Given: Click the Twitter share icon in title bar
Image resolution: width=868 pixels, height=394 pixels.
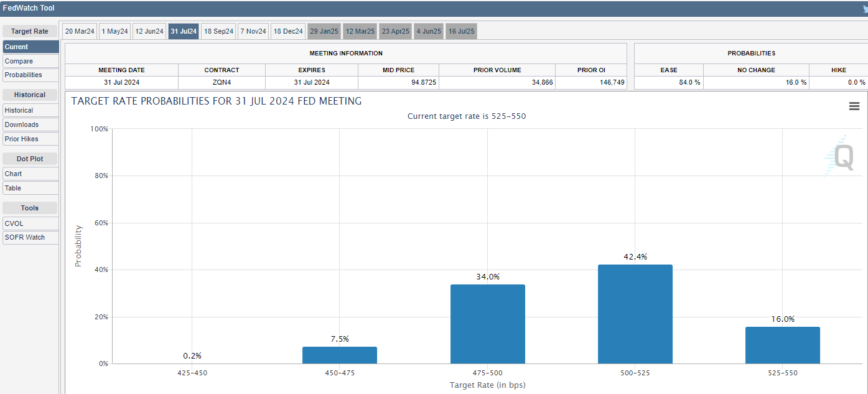Looking at the screenshot, I should pyautogui.click(x=863, y=8).
